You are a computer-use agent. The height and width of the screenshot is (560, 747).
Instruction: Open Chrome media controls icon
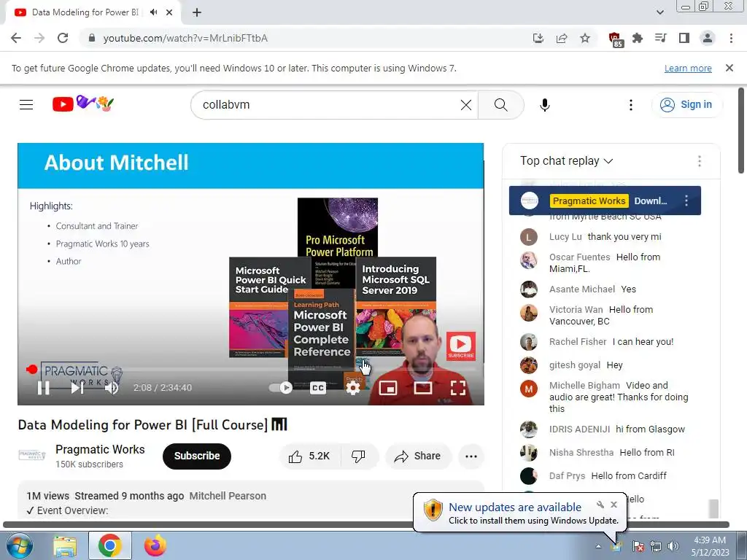pyautogui.click(x=661, y=38)
